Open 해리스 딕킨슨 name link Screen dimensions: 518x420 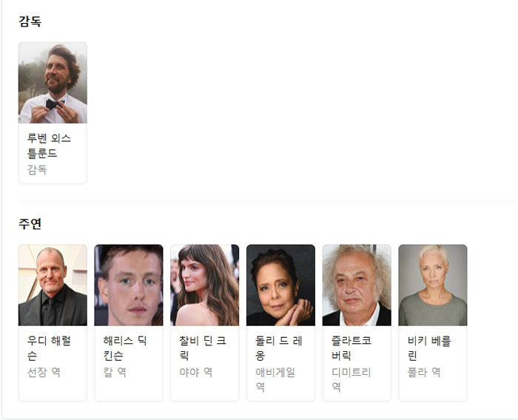125,348
